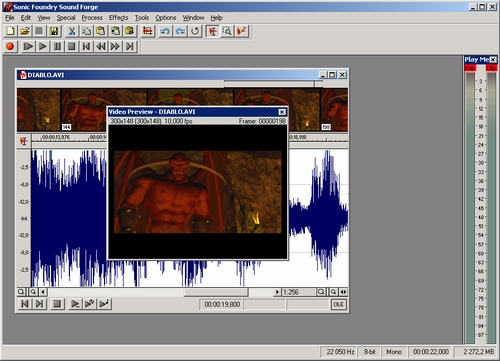Viewport: 500px width, 361px height.
Task: Click Go to Start in DIABLO.AVI window
Action: point(25,304)
